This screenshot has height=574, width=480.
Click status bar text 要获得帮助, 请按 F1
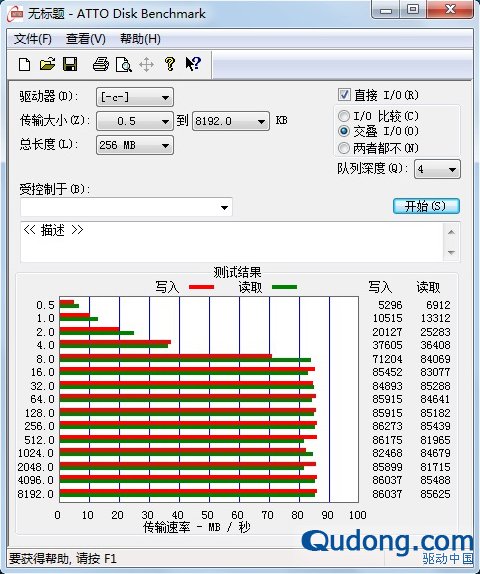(62, 559)
